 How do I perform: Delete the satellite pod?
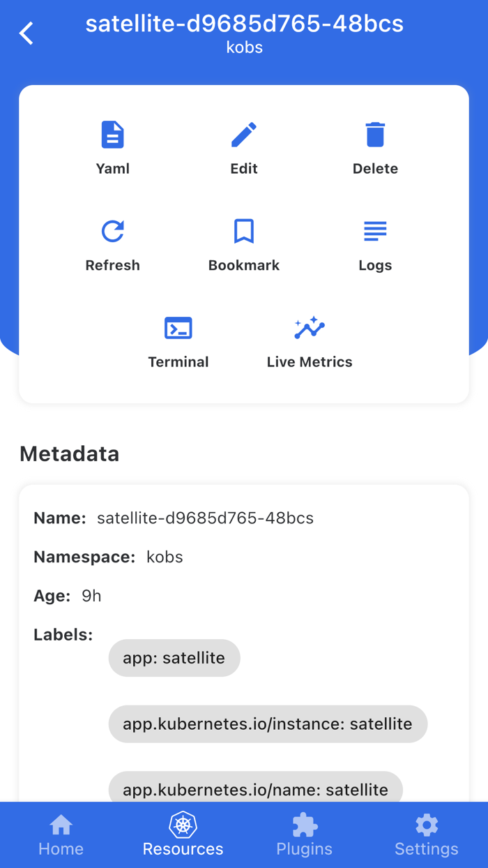tap(375, 144)
